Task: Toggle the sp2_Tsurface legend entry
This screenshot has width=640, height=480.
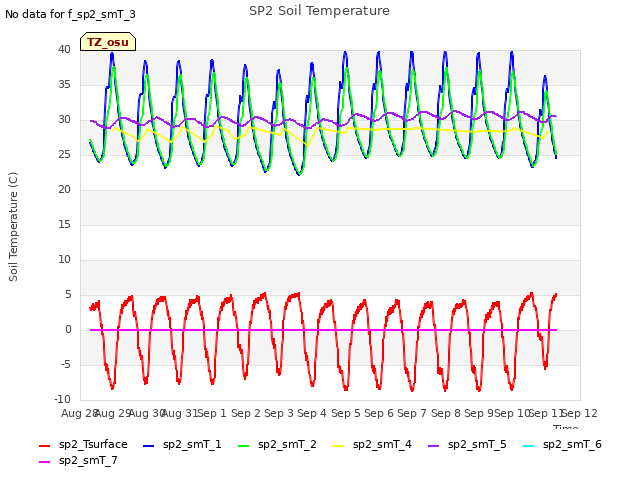Action: tap(83, 444)
